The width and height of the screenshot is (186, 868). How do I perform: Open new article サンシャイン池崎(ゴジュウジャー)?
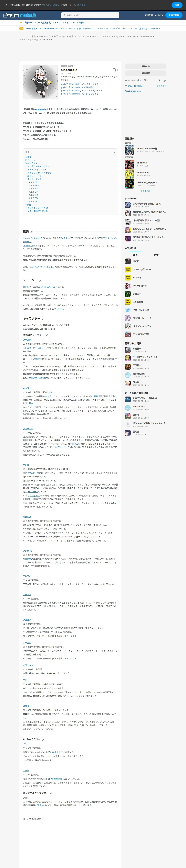coord(149,423)
